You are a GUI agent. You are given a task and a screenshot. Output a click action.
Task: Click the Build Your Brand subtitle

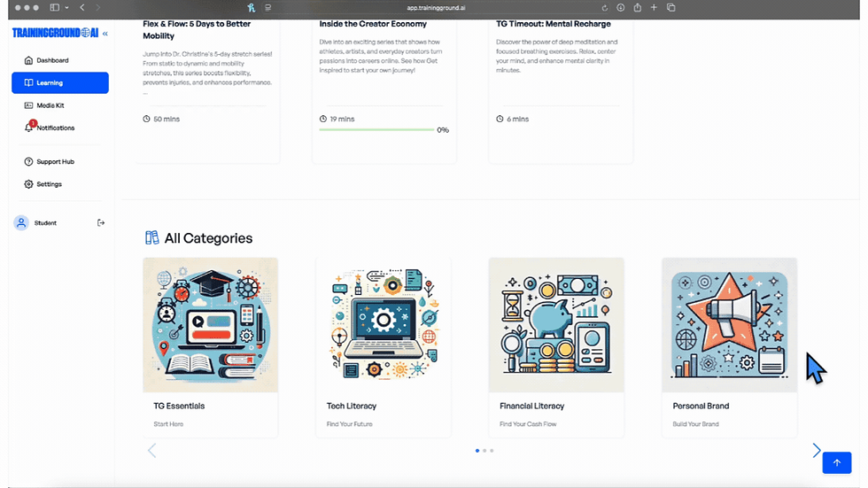tap(696, 424)
